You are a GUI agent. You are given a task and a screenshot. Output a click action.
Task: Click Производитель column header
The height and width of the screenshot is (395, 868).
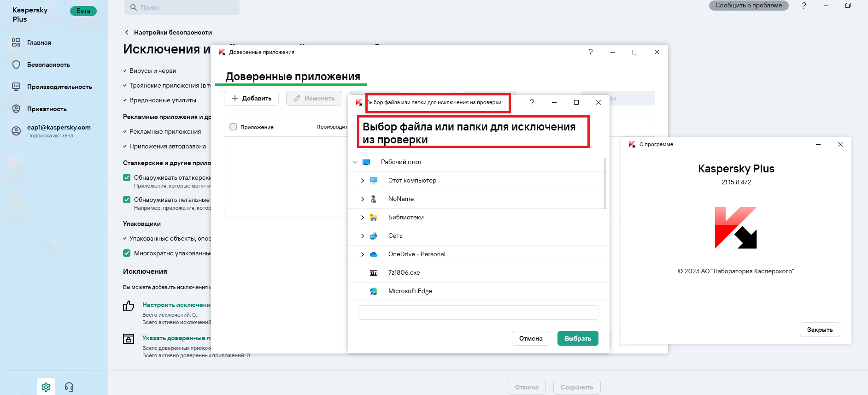332,127
